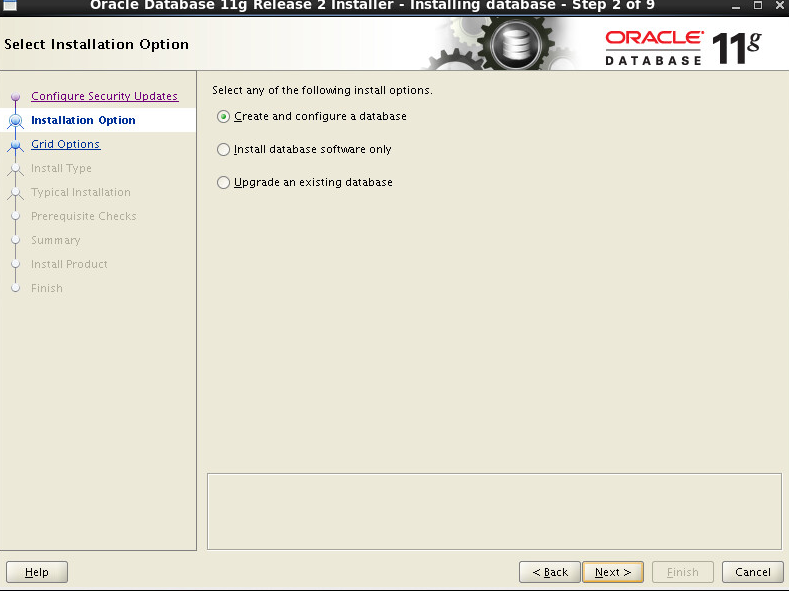Close the installer window
Image resolution: width=789 pixels, height=591 pixels.
tap(779, 6)
